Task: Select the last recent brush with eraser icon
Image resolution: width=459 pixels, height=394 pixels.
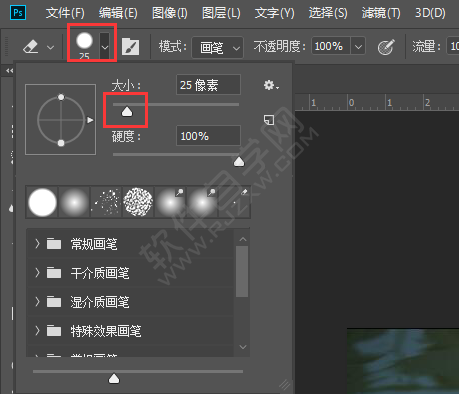Action: (234, 202)
